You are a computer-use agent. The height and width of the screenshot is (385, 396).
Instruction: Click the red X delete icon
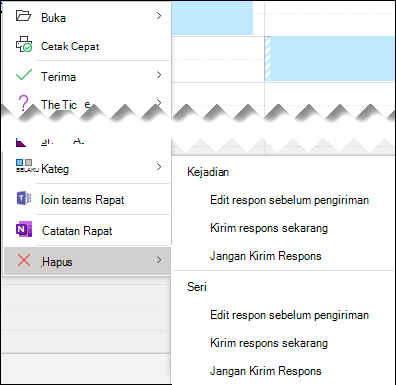click(24, 260)
